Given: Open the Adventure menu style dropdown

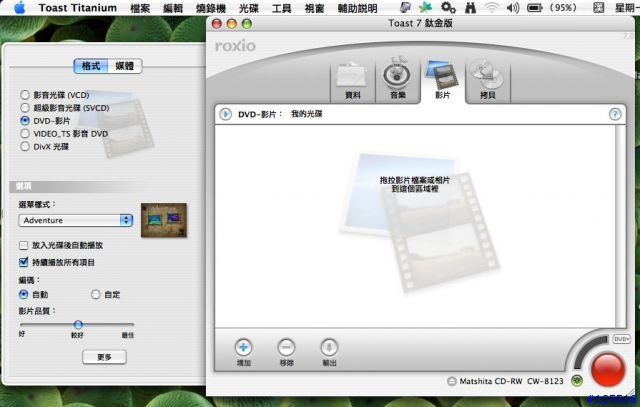Looking at the screenshot, I should click(76, 220).
